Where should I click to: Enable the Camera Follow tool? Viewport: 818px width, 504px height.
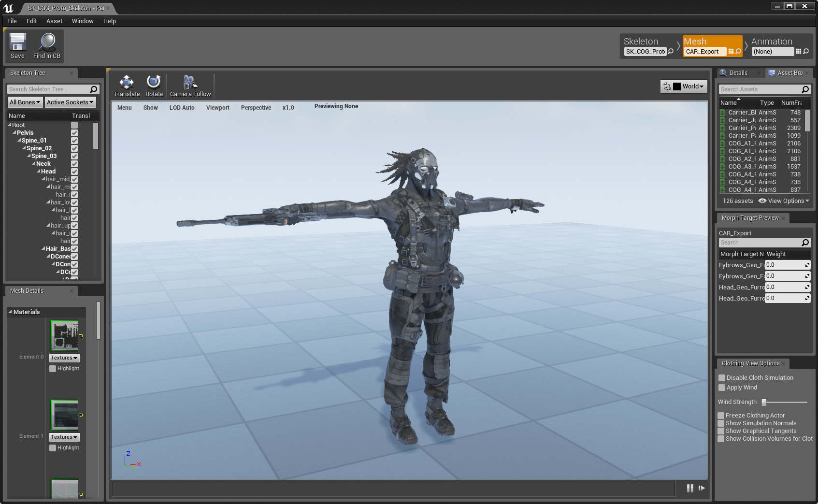click(x=190, y=82)
